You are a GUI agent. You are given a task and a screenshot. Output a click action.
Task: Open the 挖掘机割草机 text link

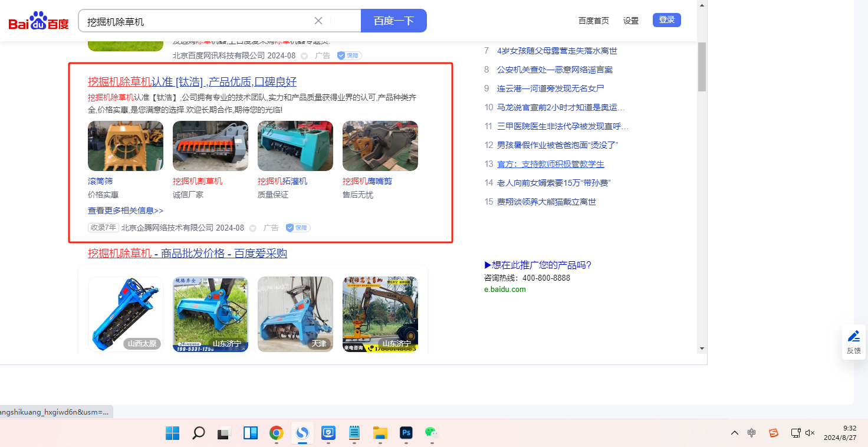point(198,181)
